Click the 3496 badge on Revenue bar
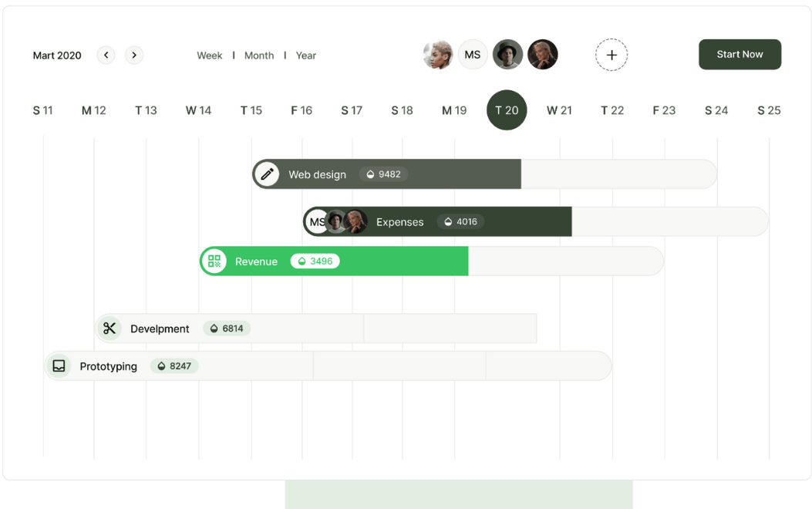 tap(315, 261)
